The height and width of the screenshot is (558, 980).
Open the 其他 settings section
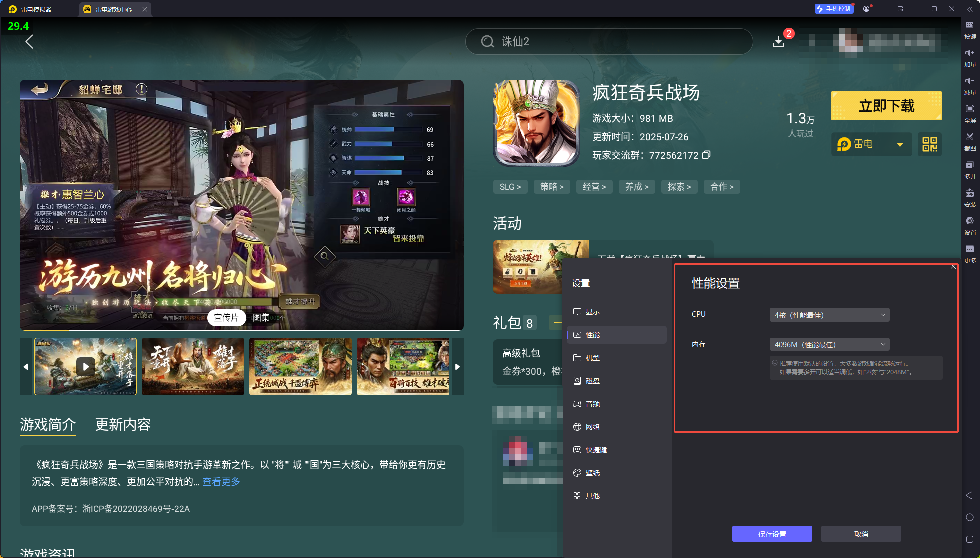[x=616, y=496]
